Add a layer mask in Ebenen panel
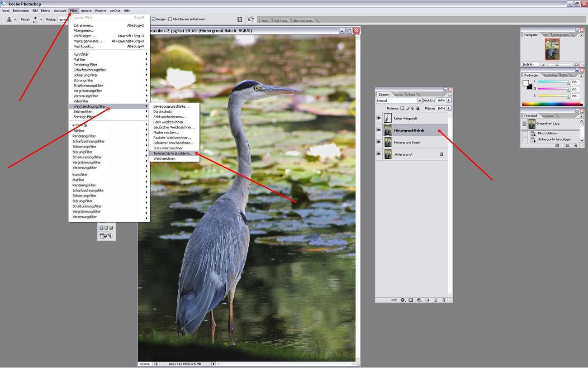588x368 pixels. click(x=411, y=300)
